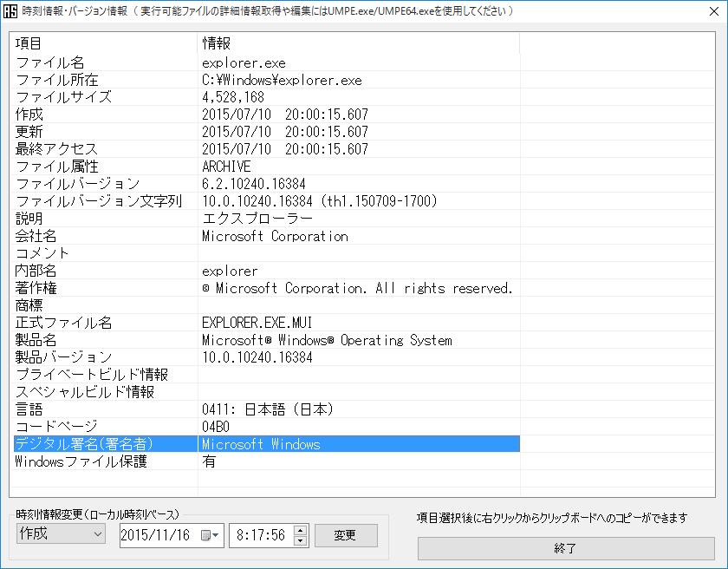Click the 変更 button
Viewport: 728px width, 569px height.
(x=346, y=535)
